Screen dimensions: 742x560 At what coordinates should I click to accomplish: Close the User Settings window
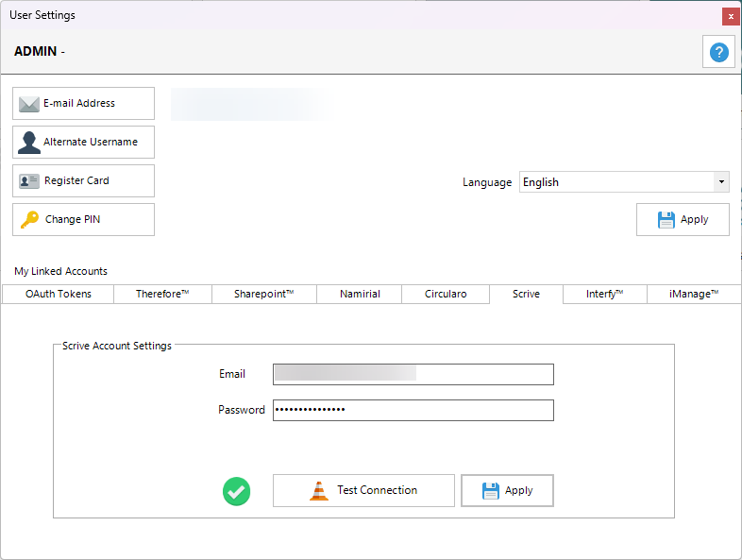(x=730, y=16)
